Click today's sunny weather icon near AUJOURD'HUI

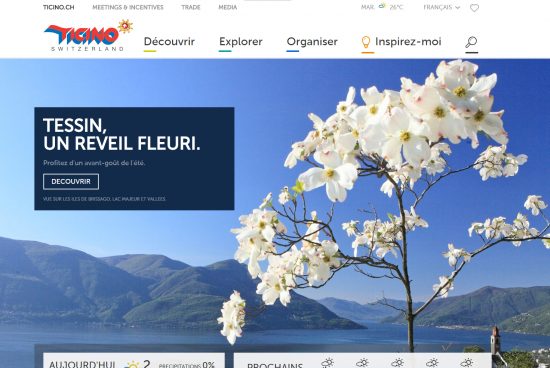coord(132,364)
